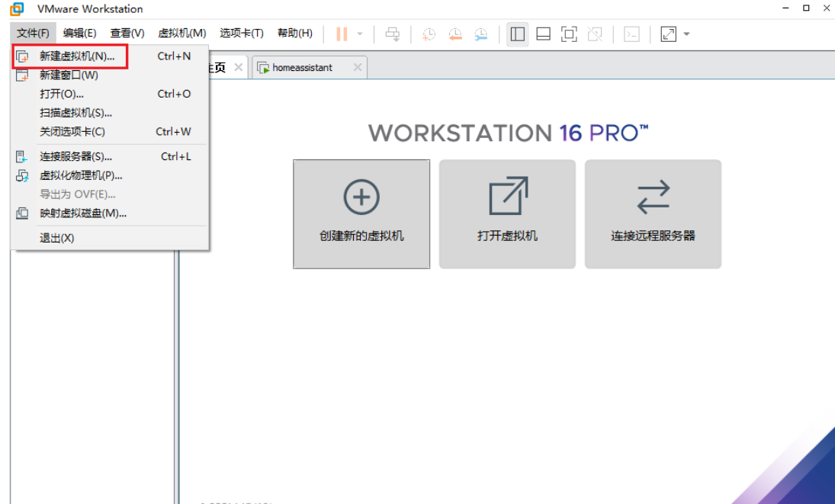Click the connect server icon in menu
This screenshot has height=504, width=835.
coord(22,156)
